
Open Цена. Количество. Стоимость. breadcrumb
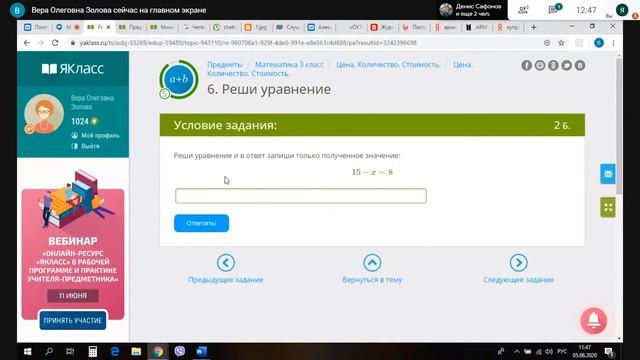click(x=388, y=64)
